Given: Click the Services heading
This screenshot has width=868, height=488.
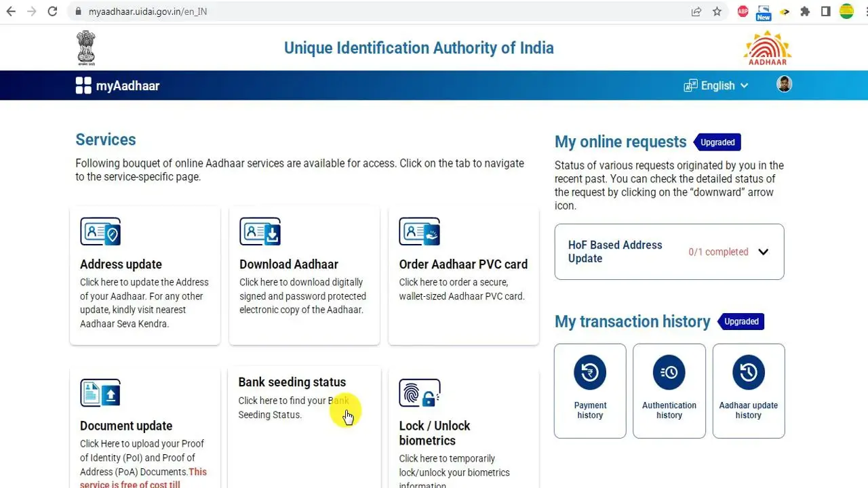Looking at the screenshot, I should click(106, 140).
